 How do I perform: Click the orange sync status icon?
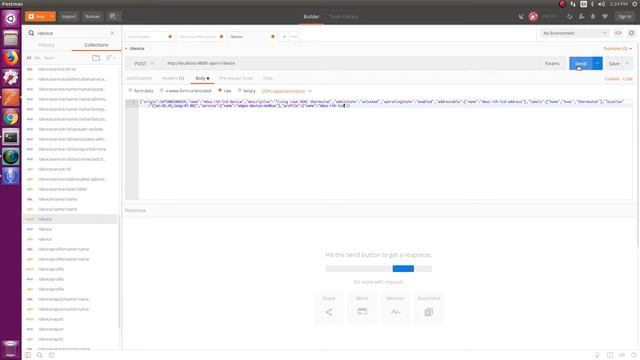[x=533, y=17]
